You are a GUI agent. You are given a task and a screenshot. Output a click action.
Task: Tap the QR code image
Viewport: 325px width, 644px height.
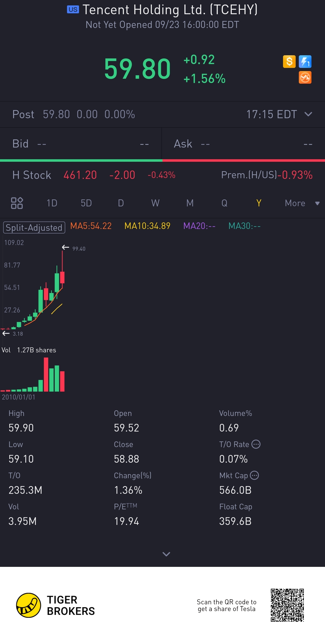click(x=287, y=605)
